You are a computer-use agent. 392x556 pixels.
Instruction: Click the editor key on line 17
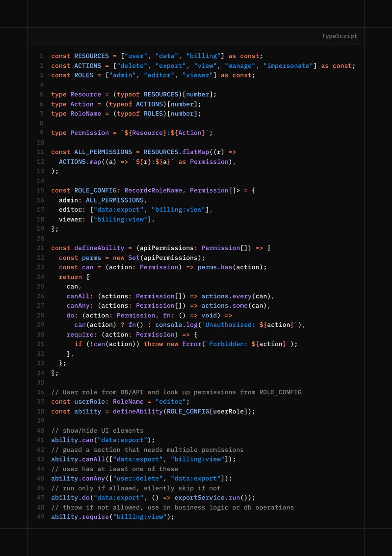[70, 210]
